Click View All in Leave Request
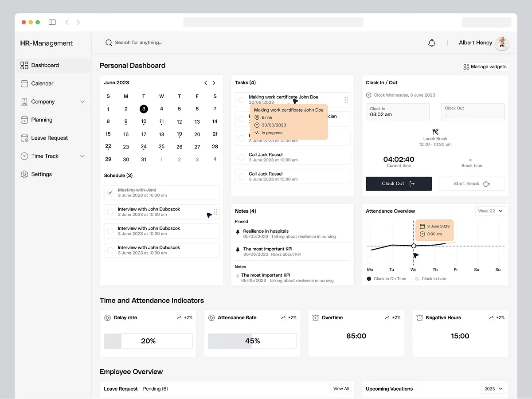 (x=341, y=389)
